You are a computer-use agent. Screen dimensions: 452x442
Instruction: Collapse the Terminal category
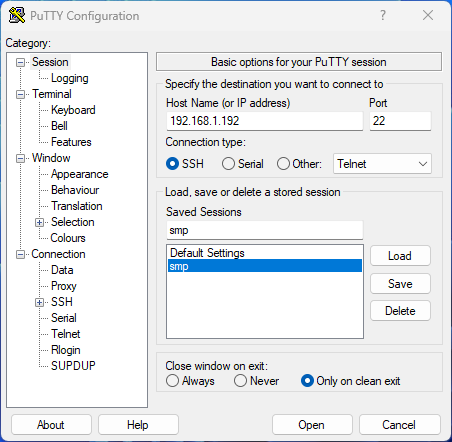click(20, 95)
